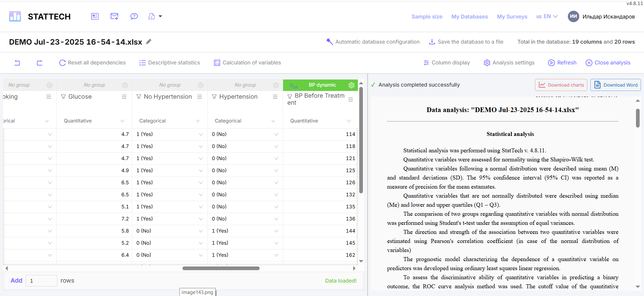Click the rows count input field
Image resolution: width=644 pixels, height=296 pixels.
(41, 281)
